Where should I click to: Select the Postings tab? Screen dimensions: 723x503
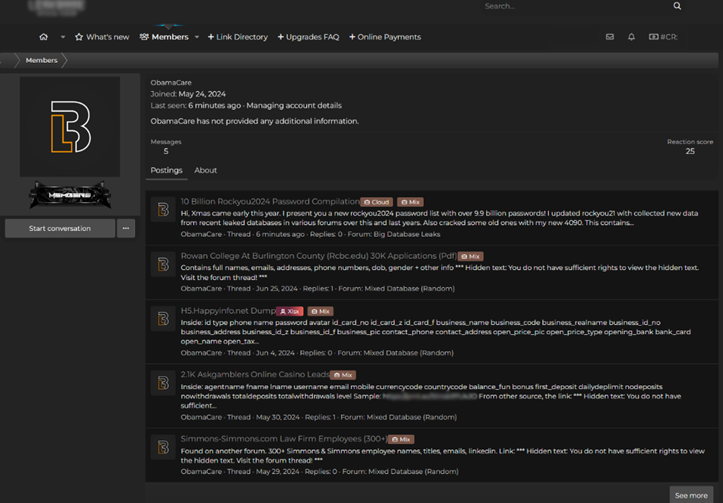point(166,171)
